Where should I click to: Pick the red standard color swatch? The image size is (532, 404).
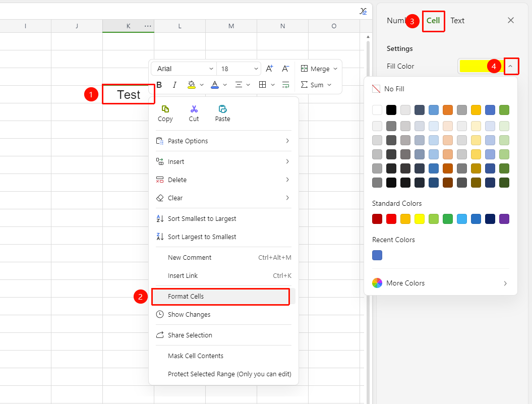coord(391,219)
